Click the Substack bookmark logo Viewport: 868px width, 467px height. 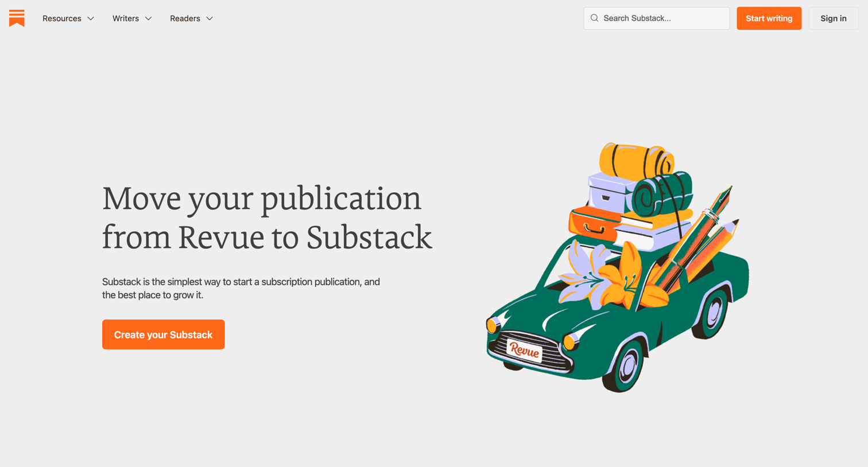tap(17, 18)
